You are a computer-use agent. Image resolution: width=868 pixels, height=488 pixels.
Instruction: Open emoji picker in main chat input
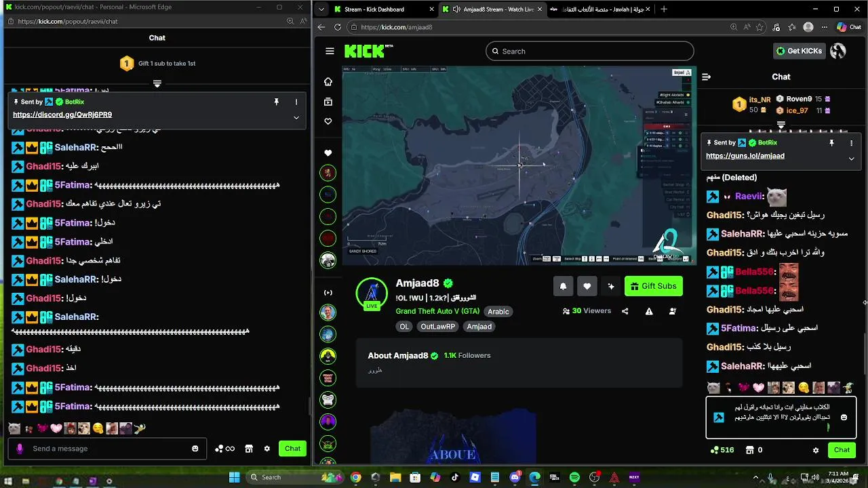pos(844,418)
